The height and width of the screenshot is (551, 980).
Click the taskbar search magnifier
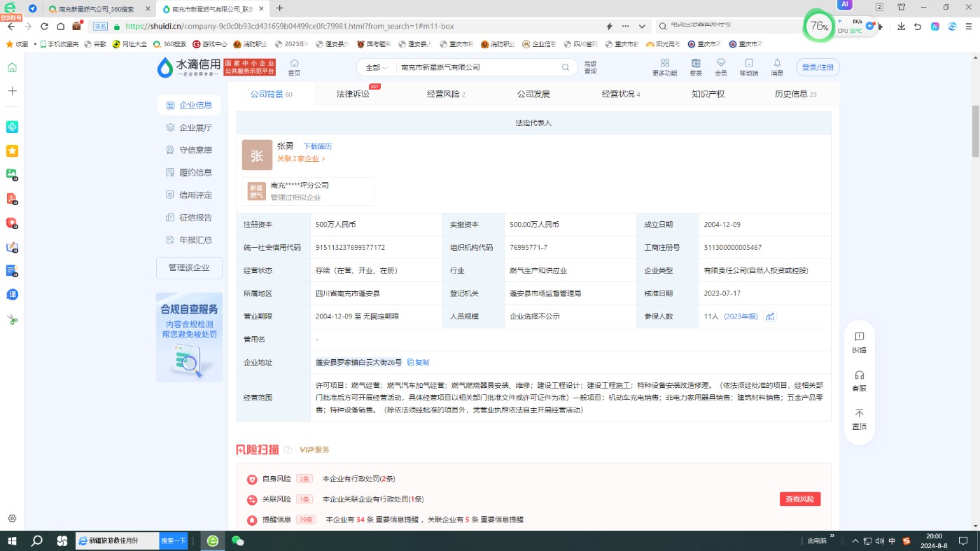tap(37, 540)
